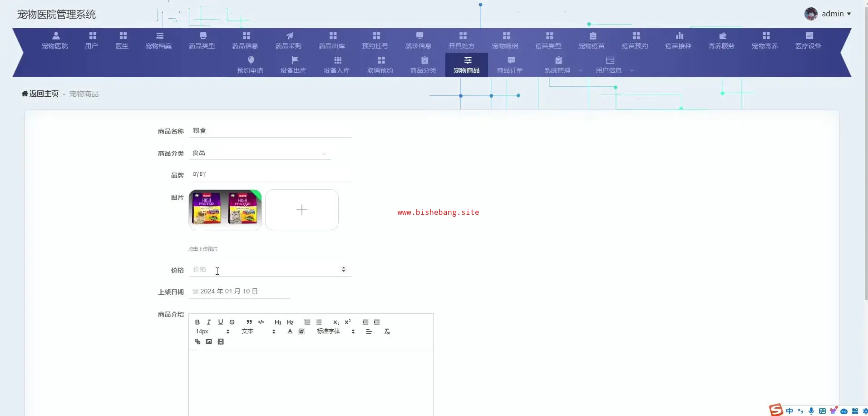Expand the 用户信息 menu
Viewport: 868px width, 416px height.
coord(614,65)
